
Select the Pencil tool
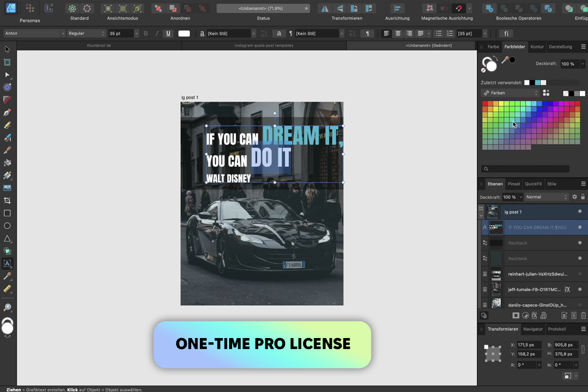click(x=7, y=125)
